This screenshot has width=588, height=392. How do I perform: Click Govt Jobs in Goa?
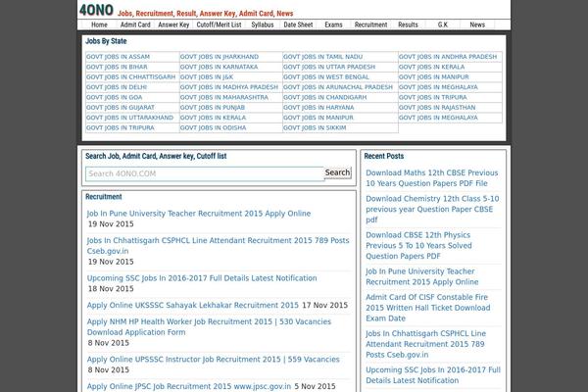tap(115, 97)
